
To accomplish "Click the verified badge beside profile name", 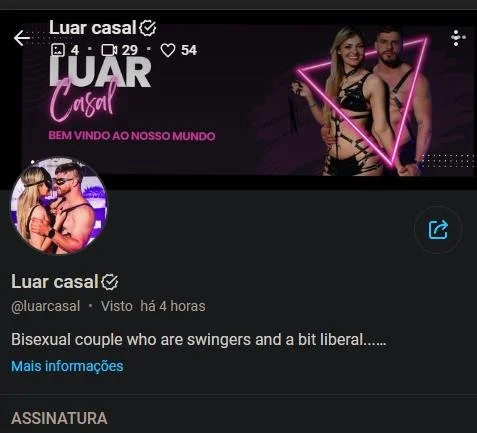I will pos(110,282).
